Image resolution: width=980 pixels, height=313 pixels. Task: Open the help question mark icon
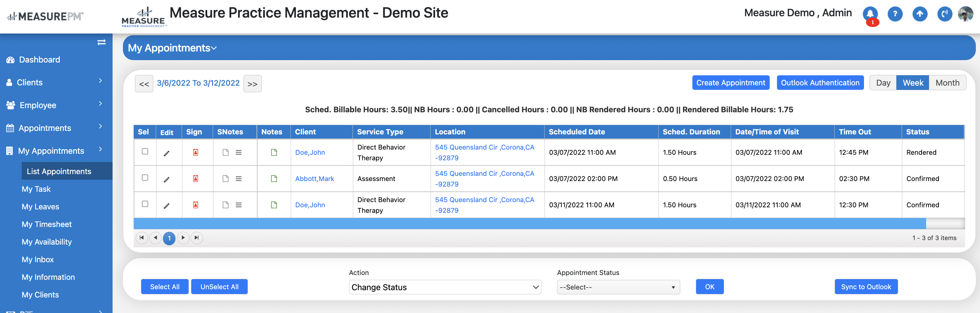point(895,14)
